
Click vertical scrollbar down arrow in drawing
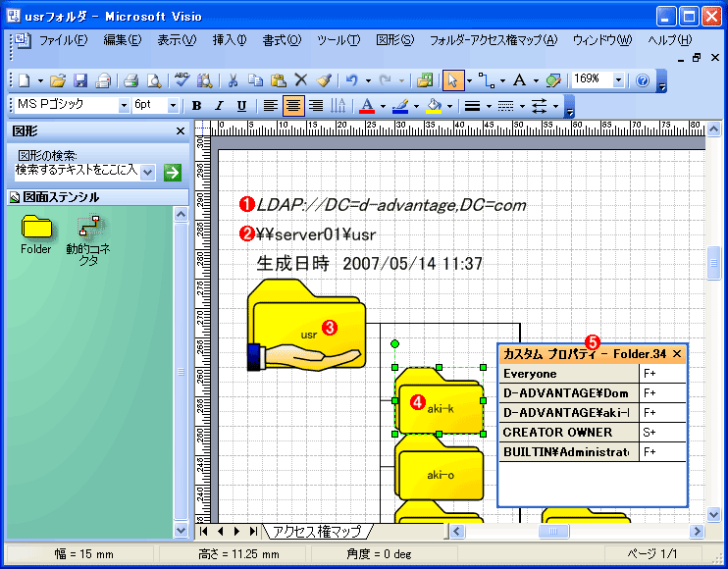coord(713,514)
